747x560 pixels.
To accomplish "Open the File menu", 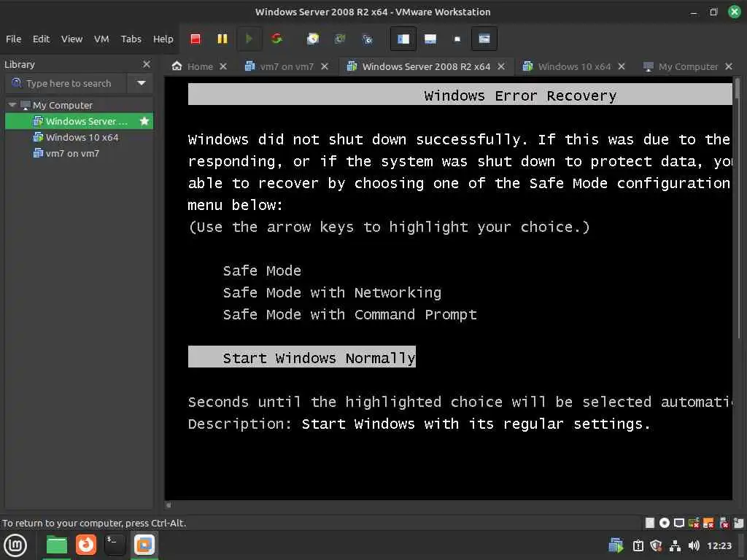I will pyautogui.click(x=13, y=39).
